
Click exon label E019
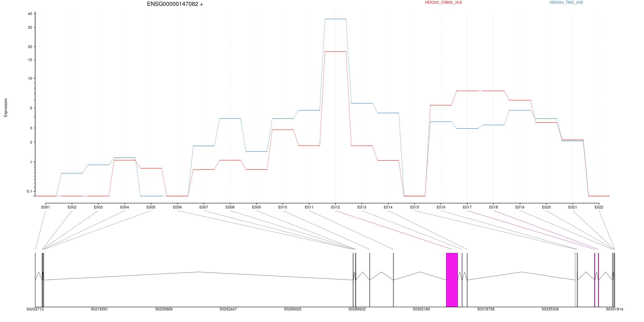[x=520, y=207]
